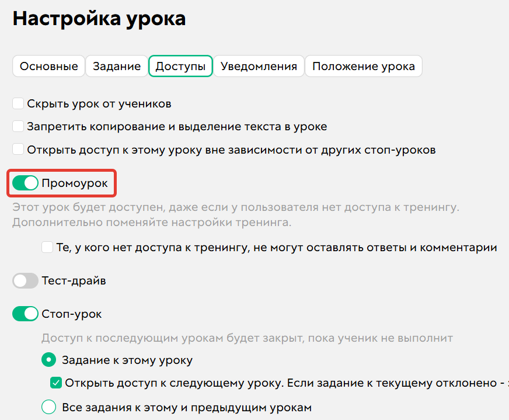Disable the Стоп-урок toggle

[x=25, y=314]
